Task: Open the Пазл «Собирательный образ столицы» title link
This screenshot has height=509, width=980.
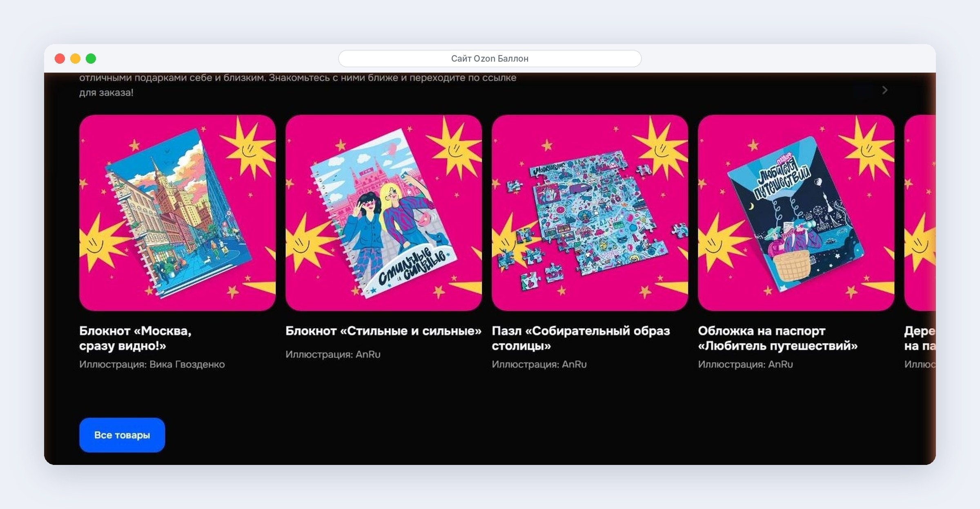Action: click(581, 338)
